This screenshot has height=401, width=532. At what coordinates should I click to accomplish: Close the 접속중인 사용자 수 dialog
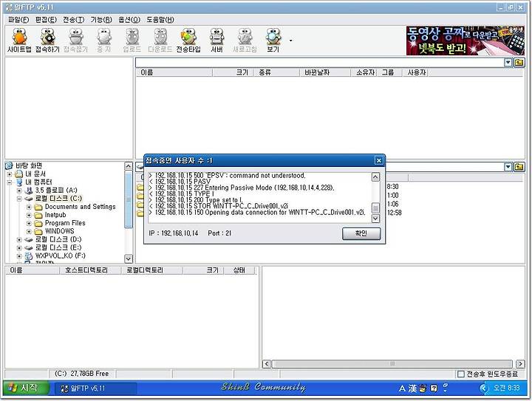(379, 160)
